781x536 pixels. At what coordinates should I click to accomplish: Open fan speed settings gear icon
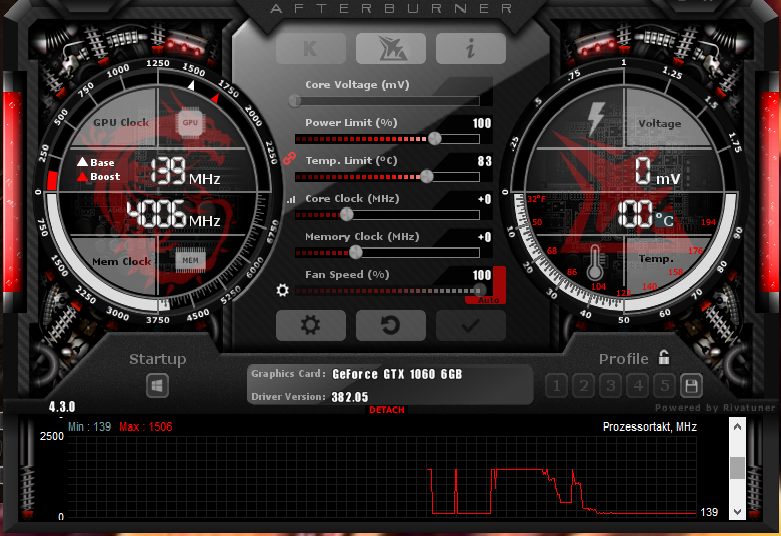coord(282,290)
